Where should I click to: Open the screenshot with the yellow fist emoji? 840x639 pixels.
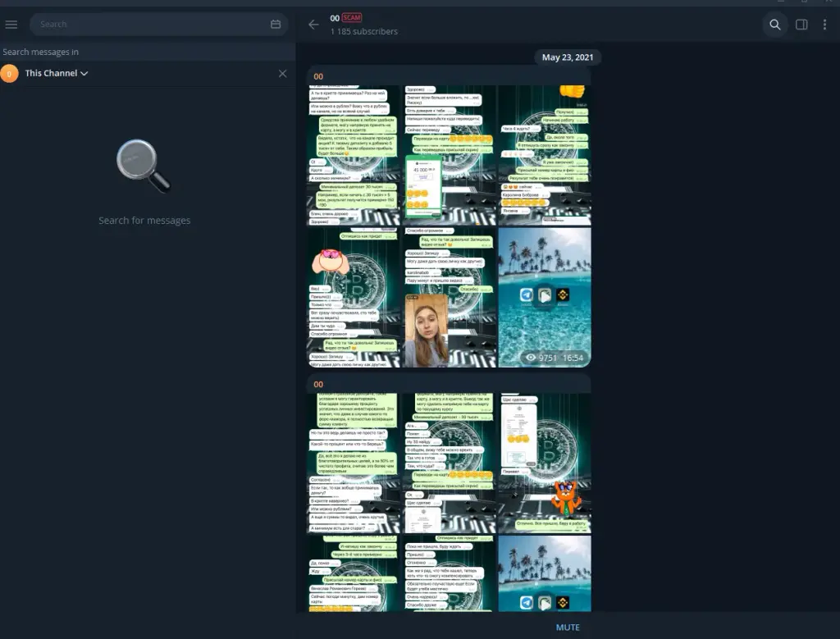[x=545, y=155]
